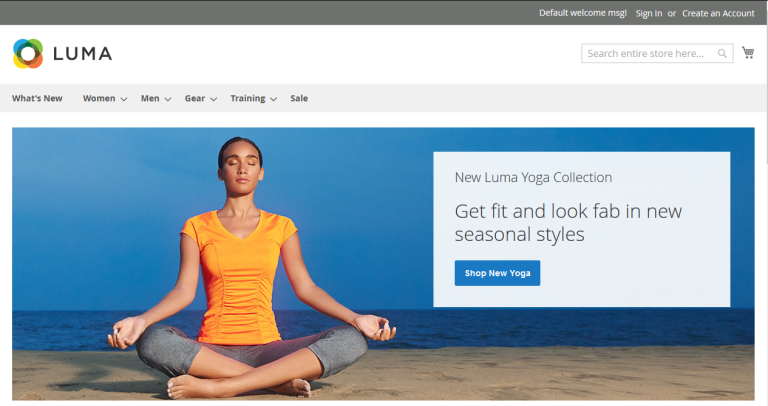Click the colorful Luma logo icon
Viewport: 768px width, 406px height.
(x=28, y=53)
